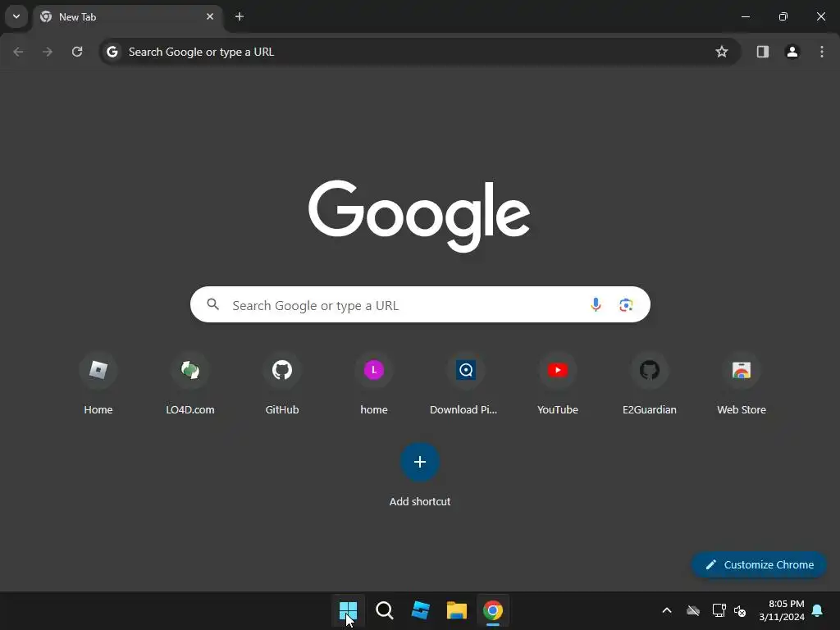Search by image with the lens icon
840x630 pixels.
(x=626, y=305)
